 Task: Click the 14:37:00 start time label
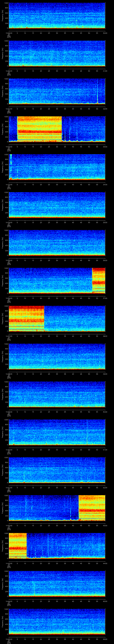[9, 336]
